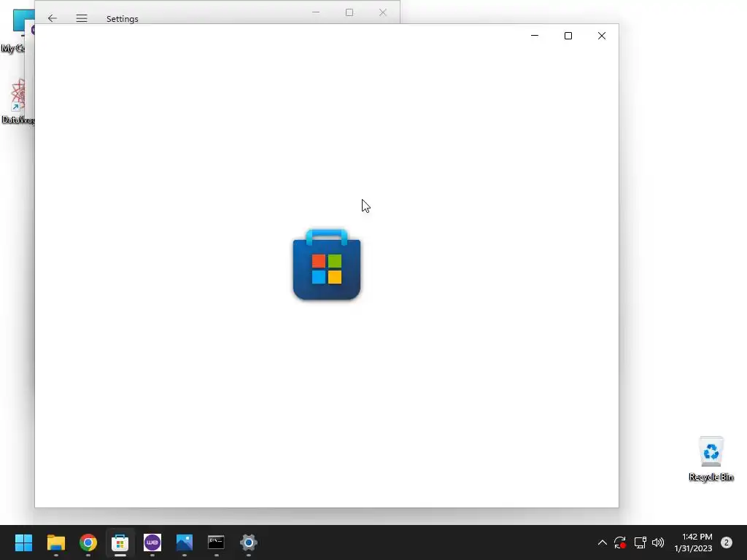The height and width of the screenshot is (560, 747).
Task: Close the Settings window behind
Action: pyautogui.click(x=382, y=12)
